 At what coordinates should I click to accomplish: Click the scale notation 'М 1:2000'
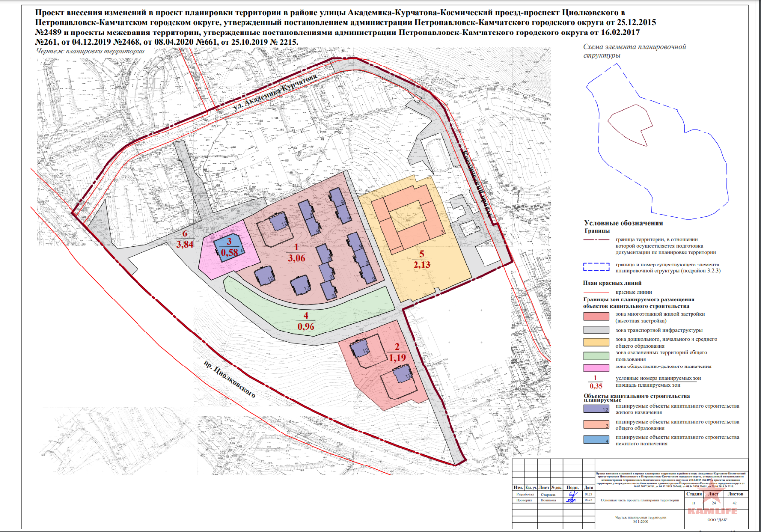(x=641, y=521)
